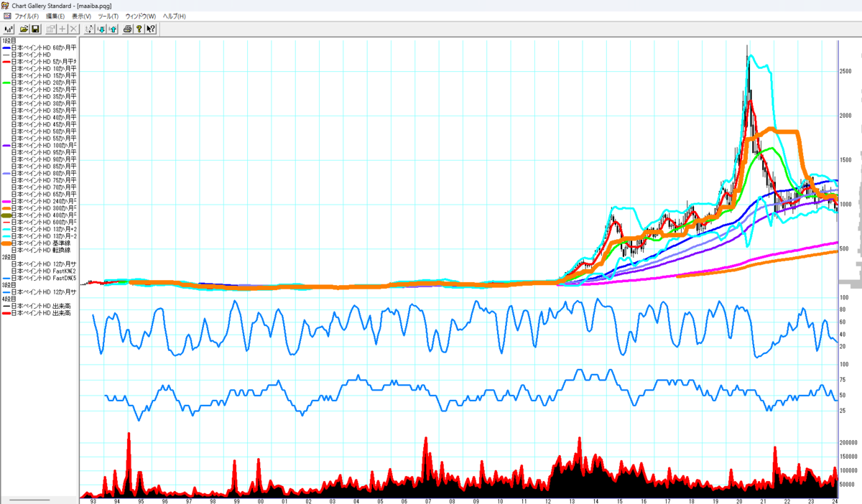Open the ウィンドウ(W) menu
This screenshot has width=862, height=504.
[141, 16]
